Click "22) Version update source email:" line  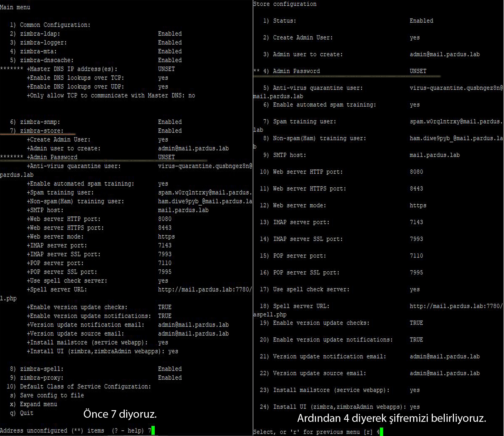[x=313, y=373]
